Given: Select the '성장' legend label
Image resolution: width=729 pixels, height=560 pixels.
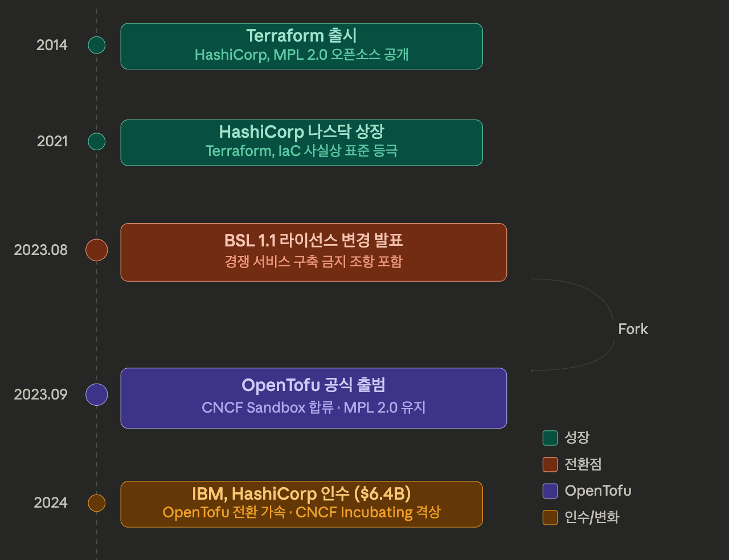Looking at the screenshot, I should [x=577, y=438].
